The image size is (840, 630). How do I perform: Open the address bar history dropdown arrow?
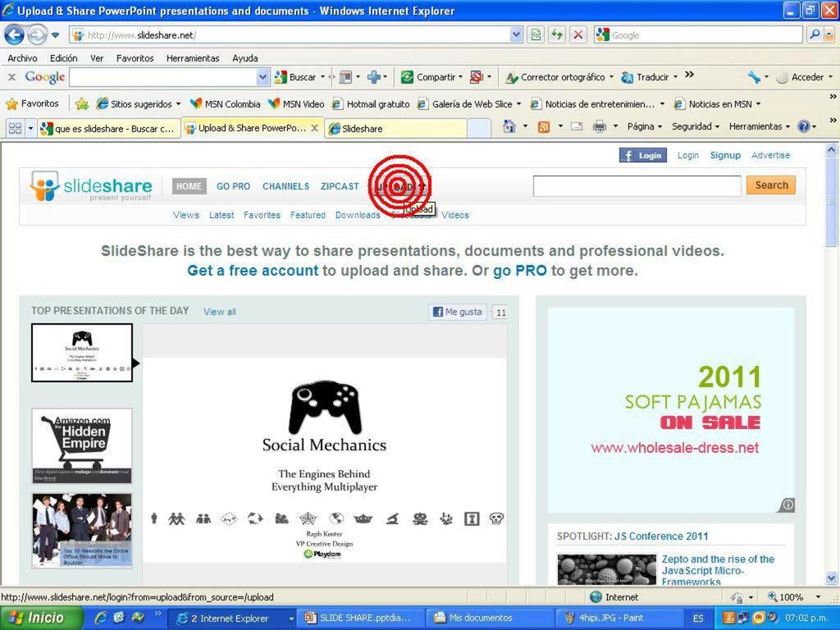(x=516, y=34)
